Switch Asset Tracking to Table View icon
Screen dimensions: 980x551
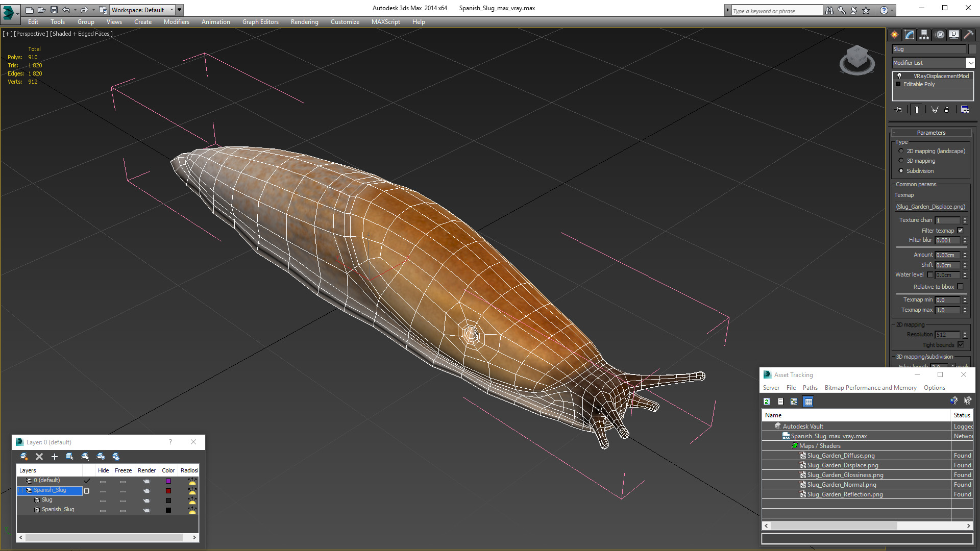[x=808, y=402]
